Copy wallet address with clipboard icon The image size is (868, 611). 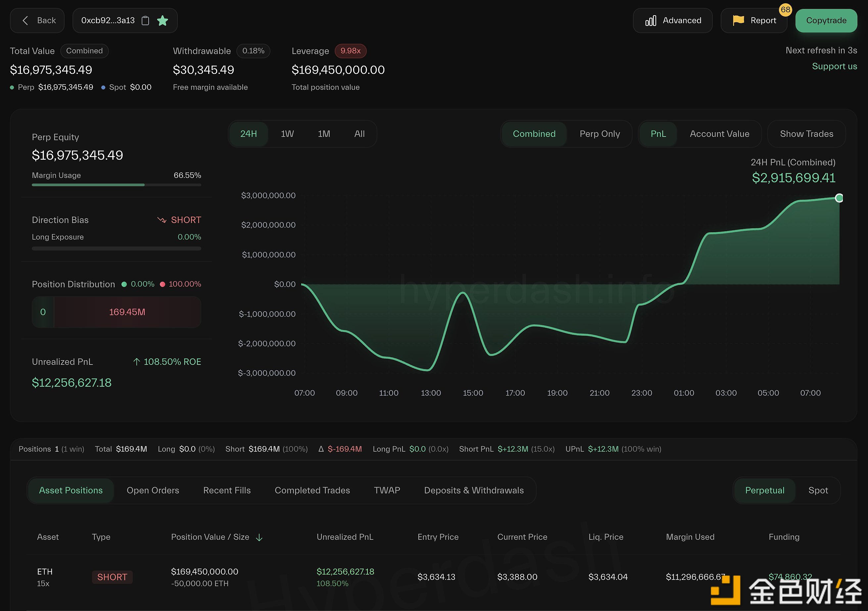click(x=145, y=21)
